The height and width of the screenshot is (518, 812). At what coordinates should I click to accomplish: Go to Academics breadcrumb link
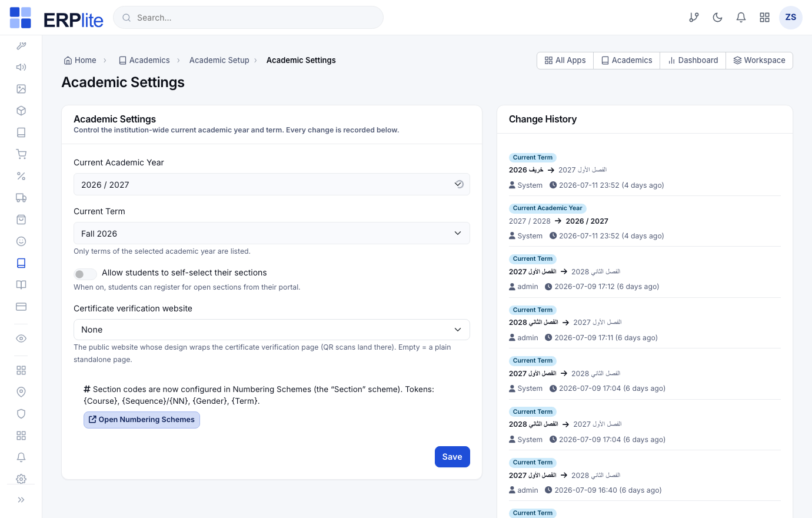click(x=144, y=61)
